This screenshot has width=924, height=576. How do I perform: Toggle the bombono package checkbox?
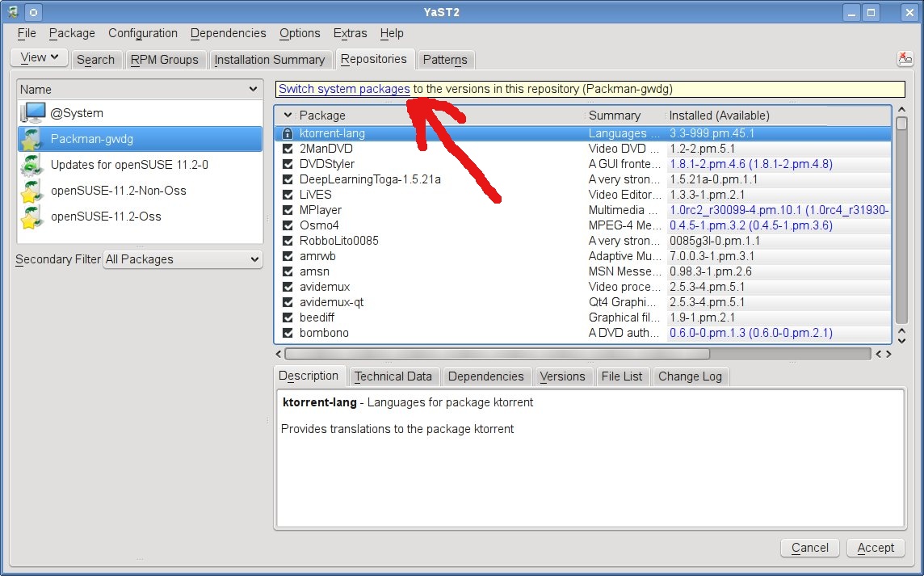click(x=288, y=333)
